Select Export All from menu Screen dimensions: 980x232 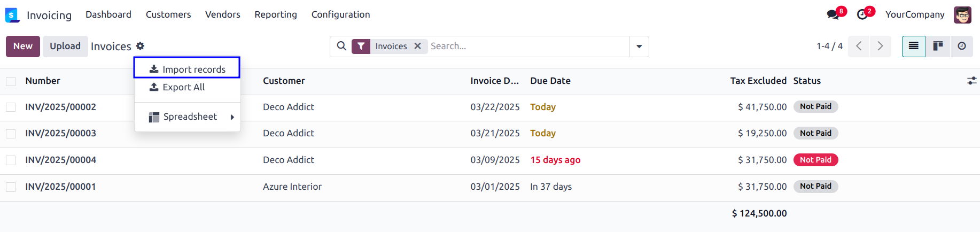click(x=188, y=87)
